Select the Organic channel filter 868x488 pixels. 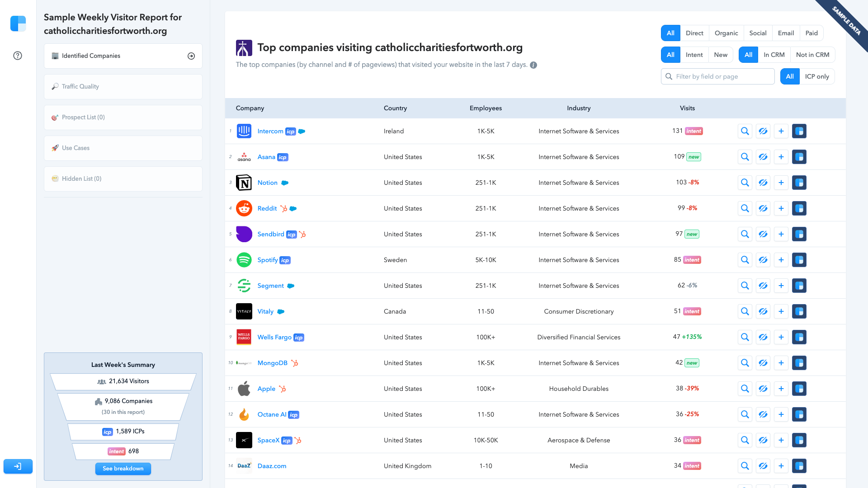(x=726, y=33)
